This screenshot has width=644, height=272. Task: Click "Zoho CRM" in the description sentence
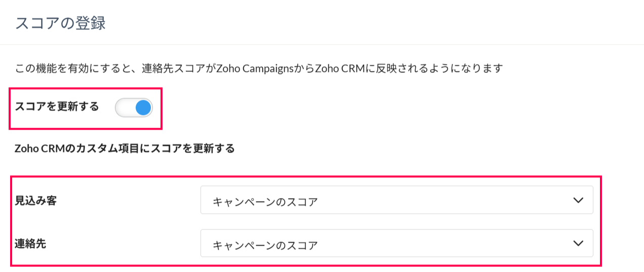click(x=337, y=68)
